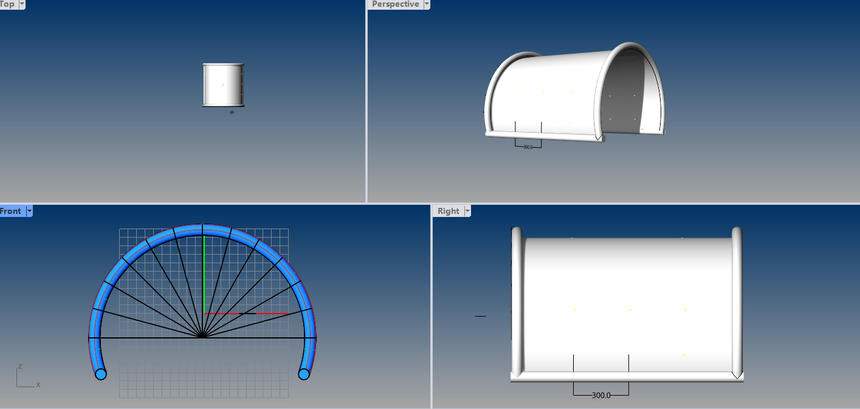Screen dimensions: 860x409
Task: Select the left circle end of blue arch
Action: tap(100, 374)
